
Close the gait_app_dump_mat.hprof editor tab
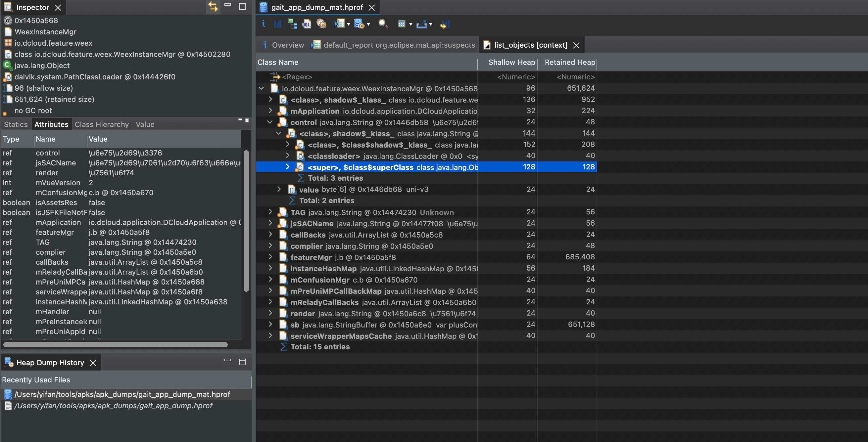point(372,7)
